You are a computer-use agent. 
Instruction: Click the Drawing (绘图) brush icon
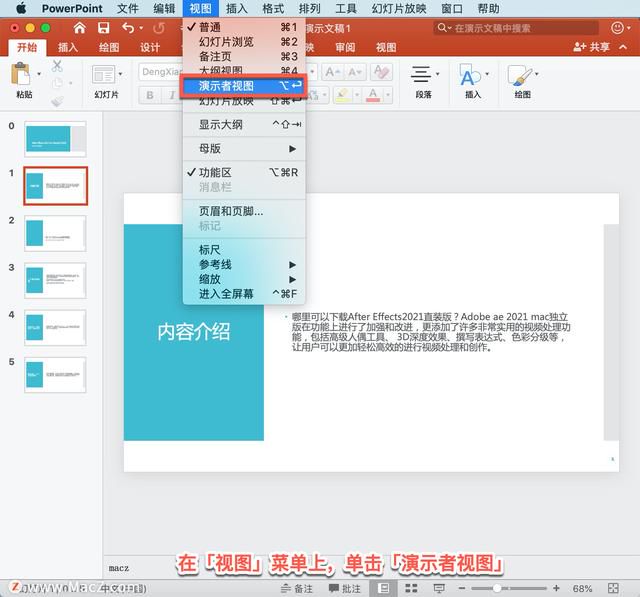coord(520,75)
